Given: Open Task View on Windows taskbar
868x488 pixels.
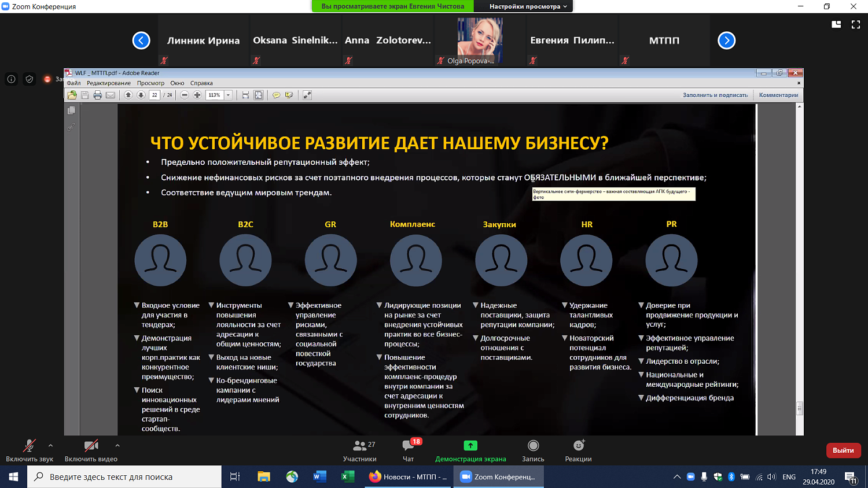Looking at the screenshot, I should click(x=235, y=477).
